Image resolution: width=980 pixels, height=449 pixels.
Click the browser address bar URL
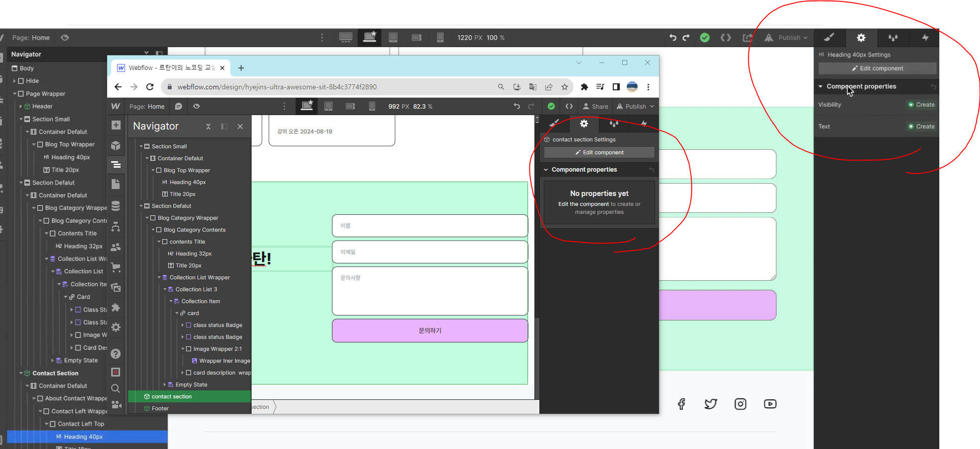point(277,87)
